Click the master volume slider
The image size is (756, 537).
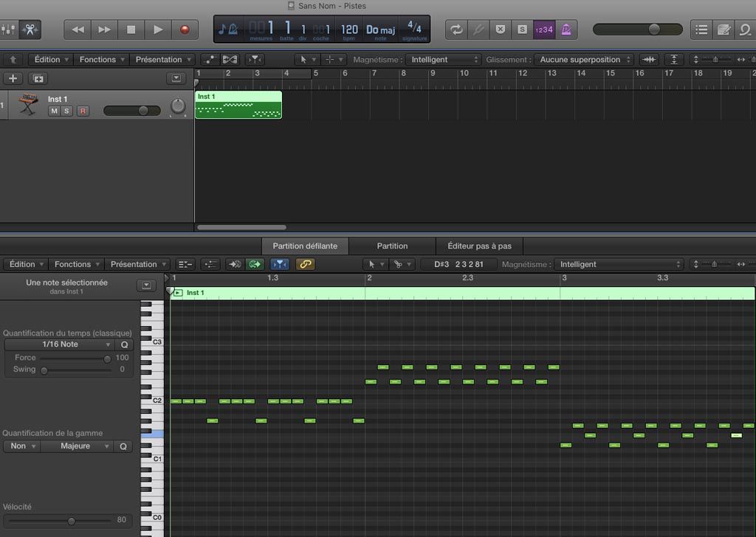coord(637,30)
